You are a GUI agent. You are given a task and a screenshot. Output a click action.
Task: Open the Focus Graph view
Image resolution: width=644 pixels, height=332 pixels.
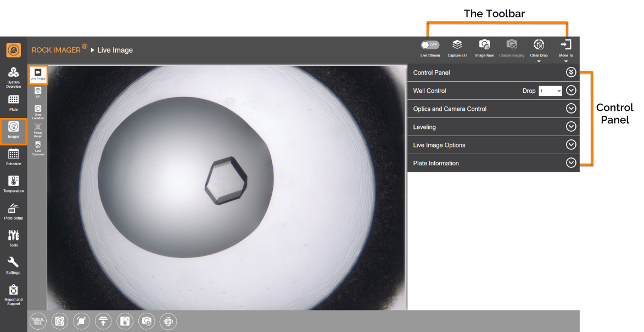(x=38, y=130)
